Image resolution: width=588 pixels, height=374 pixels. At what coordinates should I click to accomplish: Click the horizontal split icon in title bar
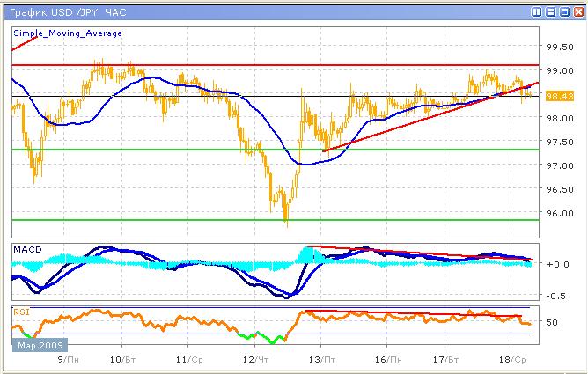tap(551, 11)
